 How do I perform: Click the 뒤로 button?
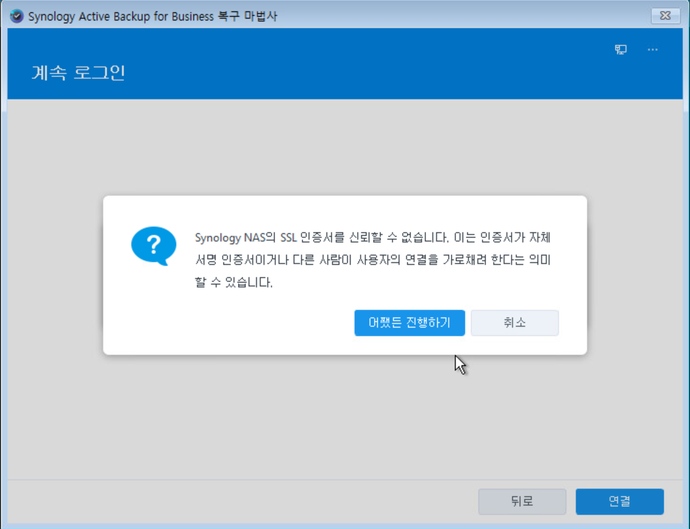tap(522, 501)
